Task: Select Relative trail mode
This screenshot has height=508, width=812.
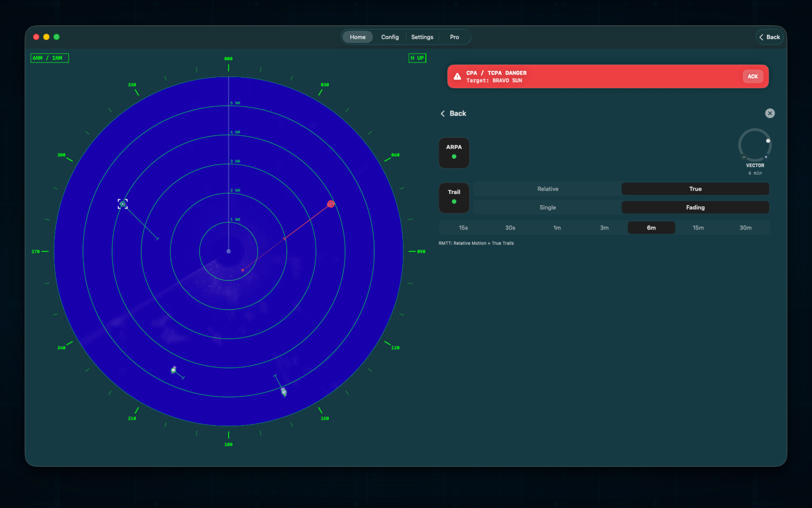Action: [548, 189]
